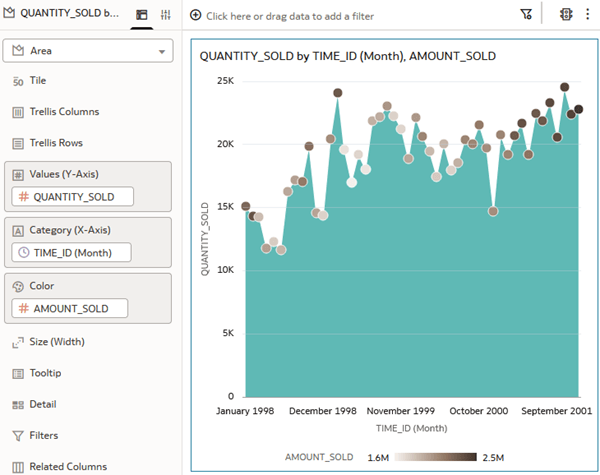The height and width of the screenshot is (475, 600).
Task: Click the filter bar funnel settings icon
Action: click(526, 15)
